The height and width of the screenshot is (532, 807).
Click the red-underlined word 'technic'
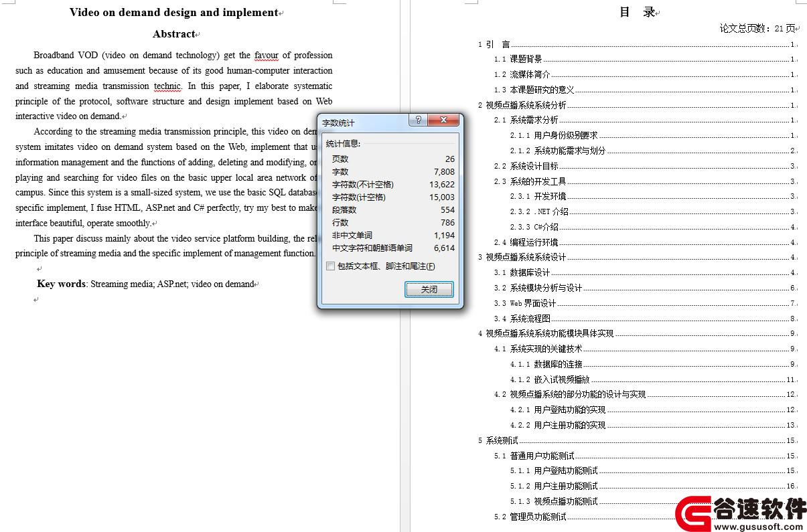pyautogui.click(x=167, y=86)
